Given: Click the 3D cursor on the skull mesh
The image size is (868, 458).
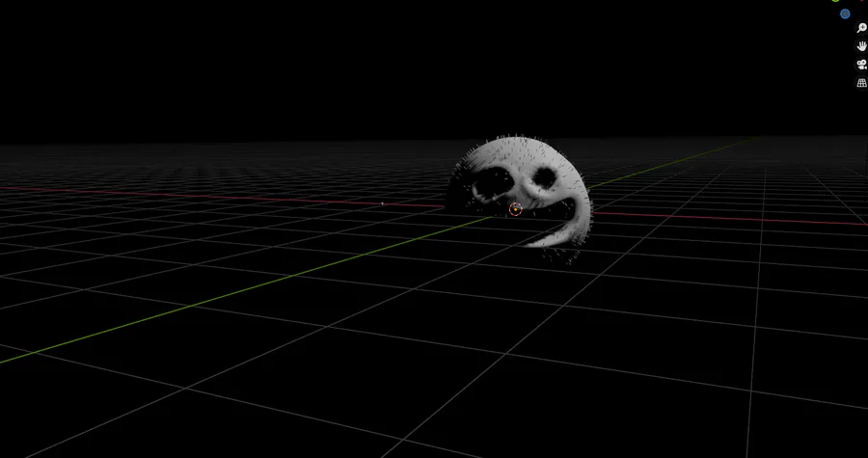Looking at the screenshot, I should tap(515, 209).
